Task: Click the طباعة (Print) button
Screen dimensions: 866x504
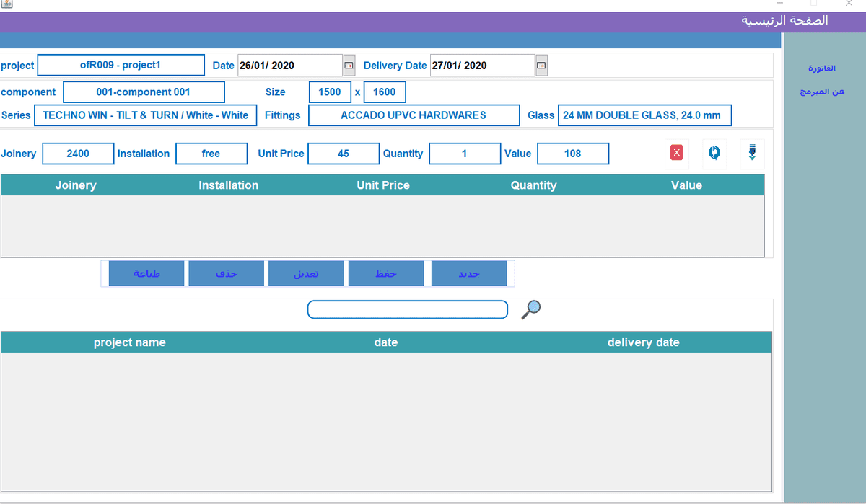Action: pos(146,274)
